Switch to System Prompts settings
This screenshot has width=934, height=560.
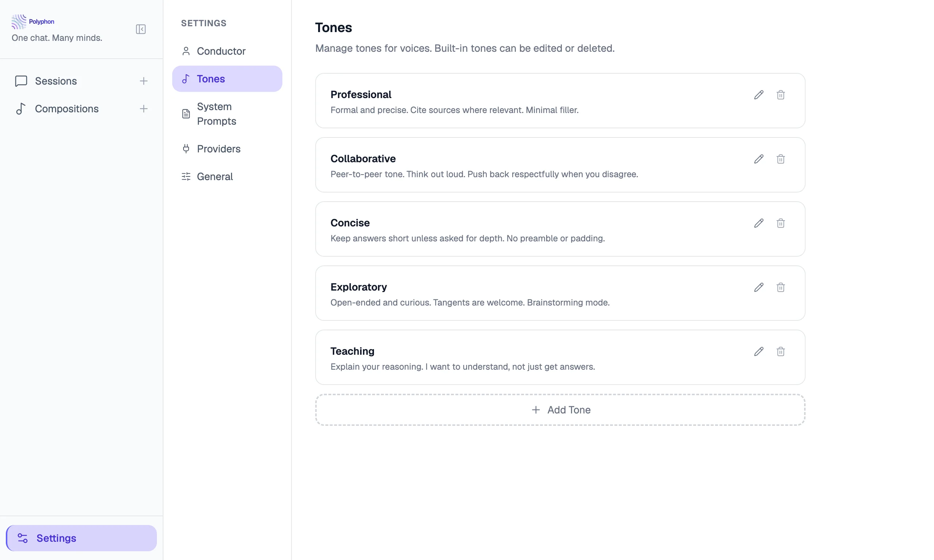point(216,114)
